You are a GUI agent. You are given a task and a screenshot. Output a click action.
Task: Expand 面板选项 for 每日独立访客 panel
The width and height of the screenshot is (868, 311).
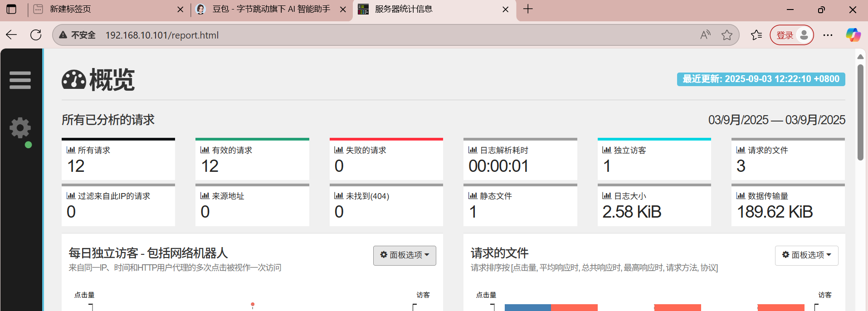[405, 255]
